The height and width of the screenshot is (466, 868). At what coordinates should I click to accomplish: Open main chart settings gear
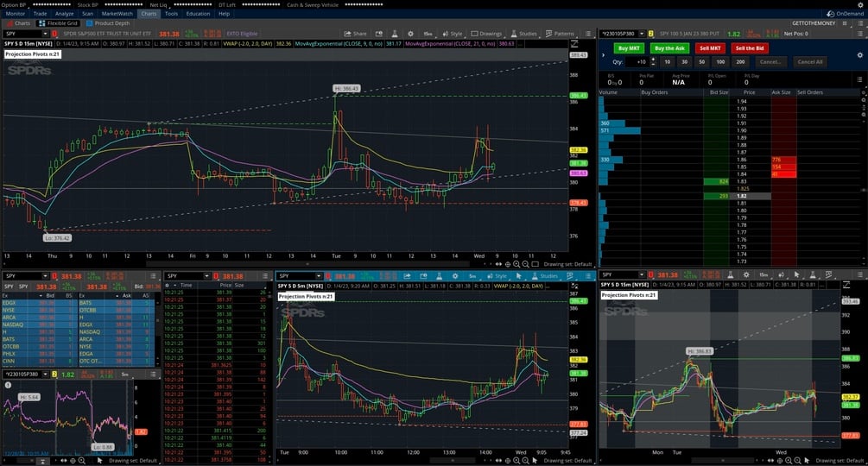coord(410,34)
